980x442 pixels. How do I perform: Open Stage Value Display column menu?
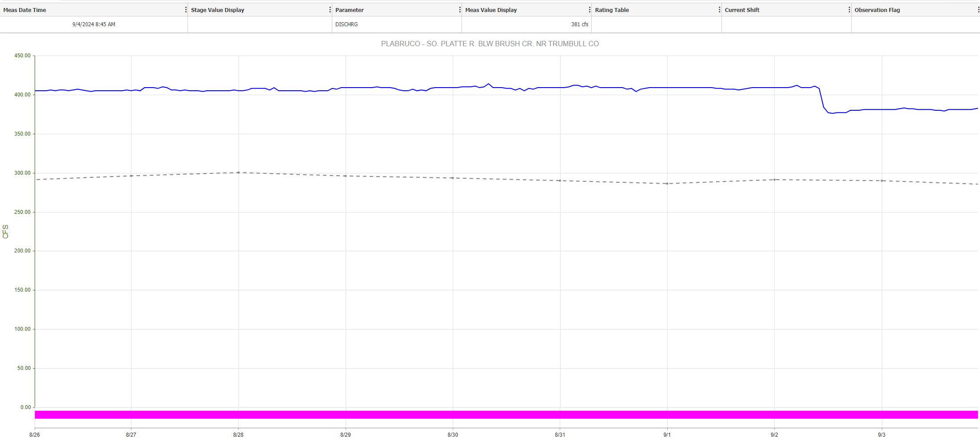click(330, 10)
